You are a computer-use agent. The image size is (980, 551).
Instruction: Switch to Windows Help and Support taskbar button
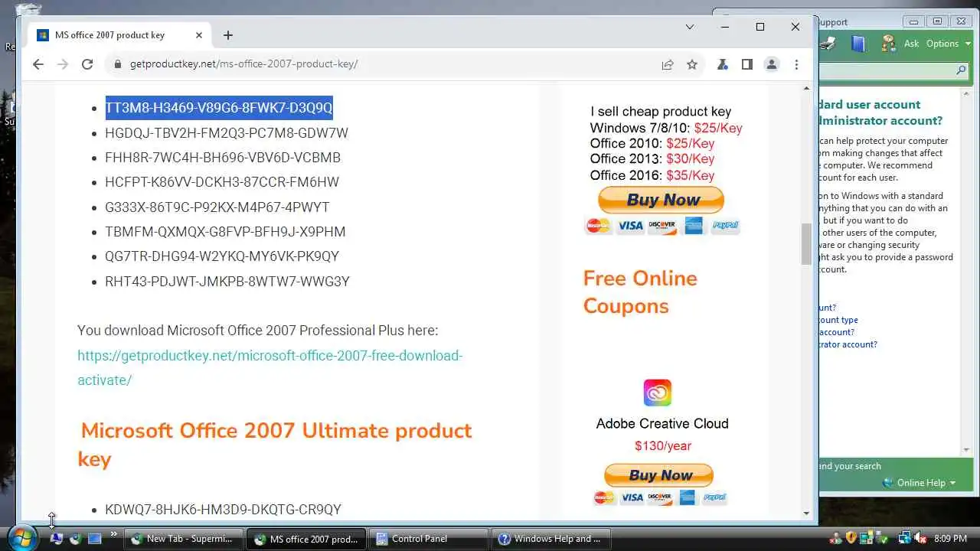552,539
